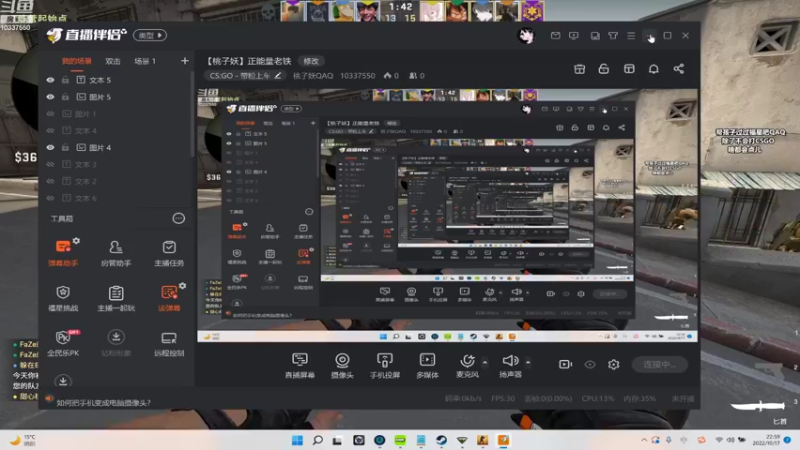Open the 繁星挑战 tool
Viewport: 800px width, 450px height.
(x=63, y=298)
